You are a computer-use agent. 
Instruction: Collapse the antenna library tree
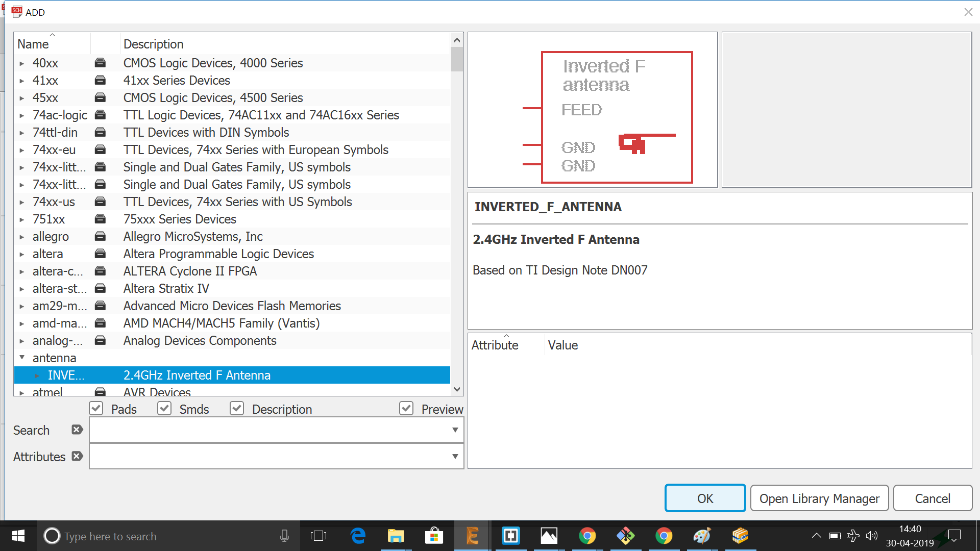pyautogui.click(x=22, y=358)
